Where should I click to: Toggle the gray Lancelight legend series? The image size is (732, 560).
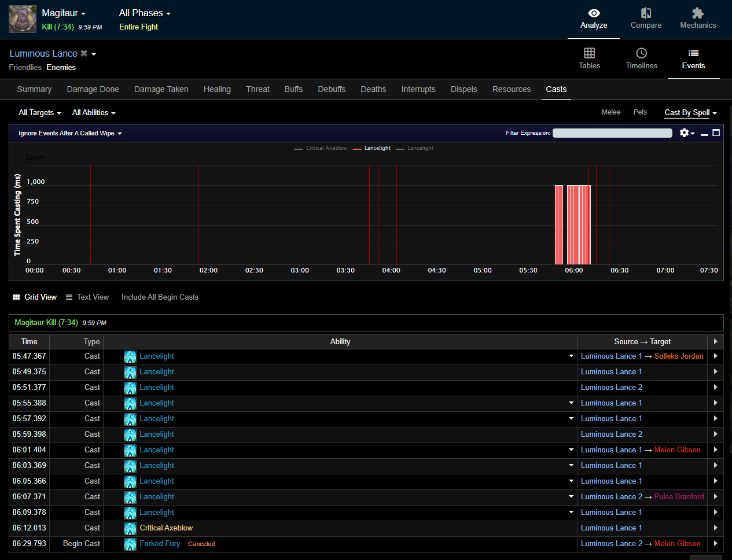pos(414,148)
